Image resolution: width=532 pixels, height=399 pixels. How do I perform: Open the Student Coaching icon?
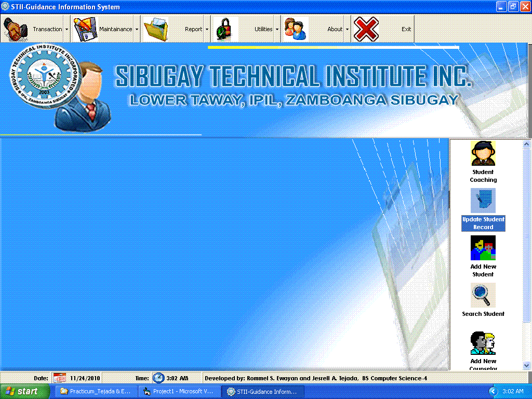483,153
